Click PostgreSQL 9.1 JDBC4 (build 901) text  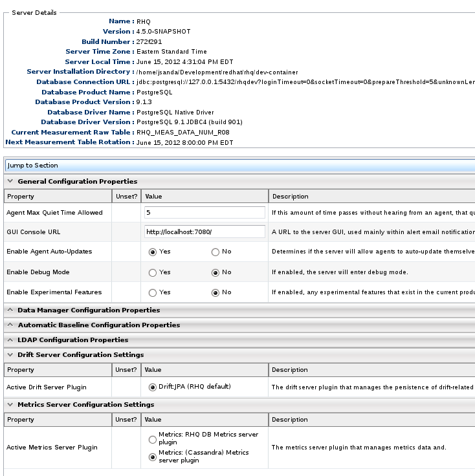coord(190,122)
